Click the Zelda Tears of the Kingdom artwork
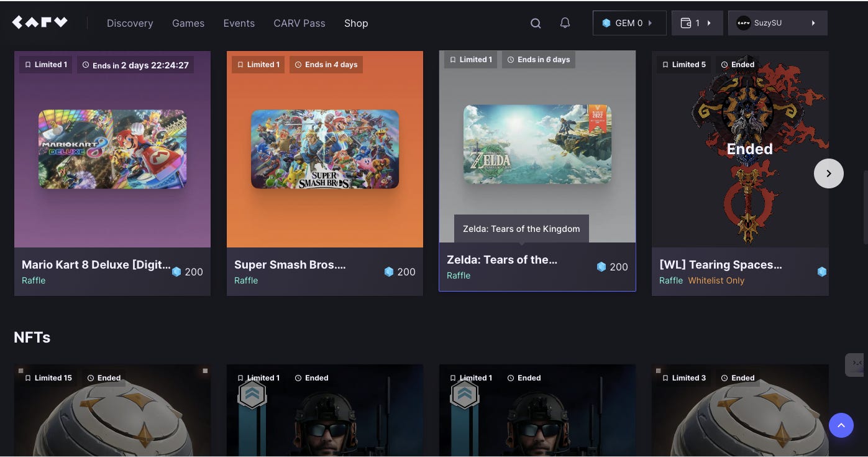This screenshot has width=868, height=457. [x=537, y=144]
